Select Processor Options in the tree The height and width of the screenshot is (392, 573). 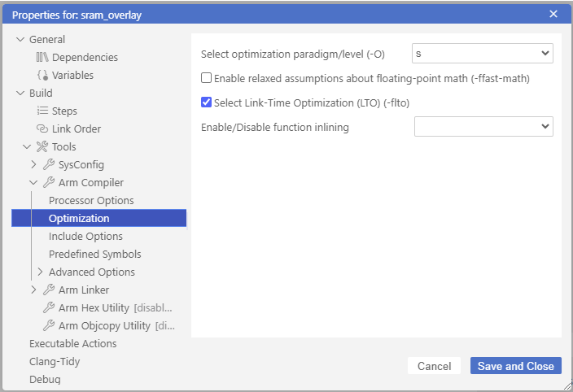[91, 200]
